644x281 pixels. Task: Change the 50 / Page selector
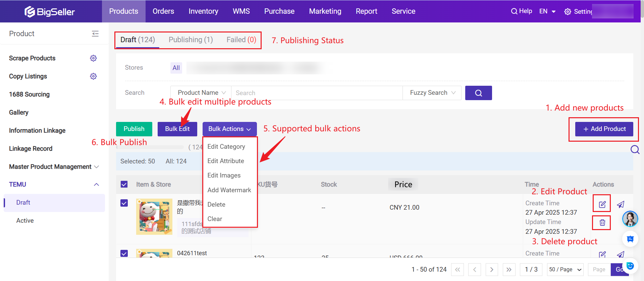[x=565, y=270]
